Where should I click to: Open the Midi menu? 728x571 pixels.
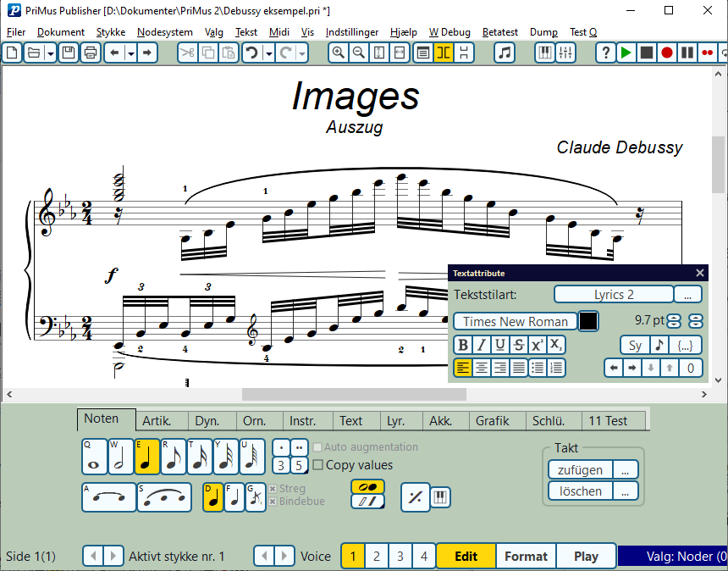point(279,32)
